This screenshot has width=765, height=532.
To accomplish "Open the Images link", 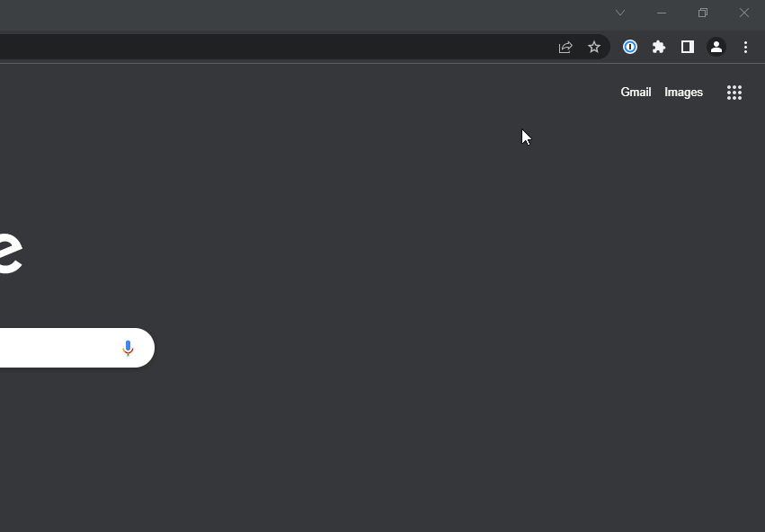I will pyautogui.click(x=683, y=93).
